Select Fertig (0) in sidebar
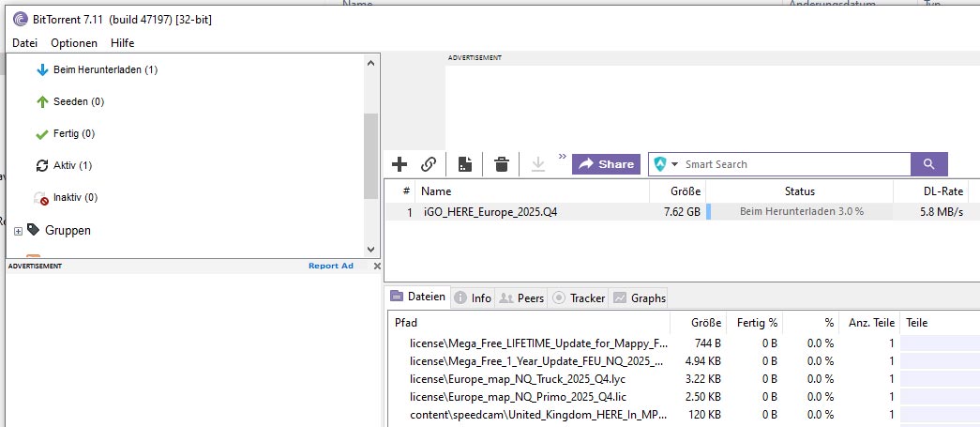This screenshot has width=980, height=427. tap(74, 134)
